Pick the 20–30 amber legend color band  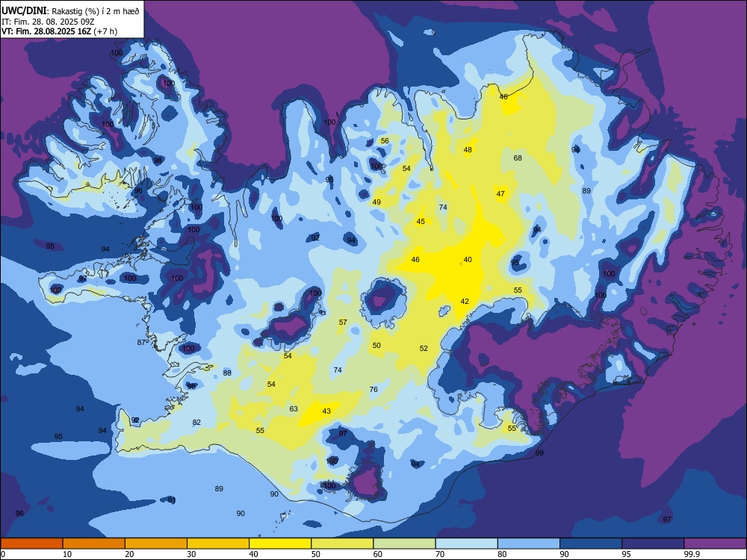tap(156, 544)
